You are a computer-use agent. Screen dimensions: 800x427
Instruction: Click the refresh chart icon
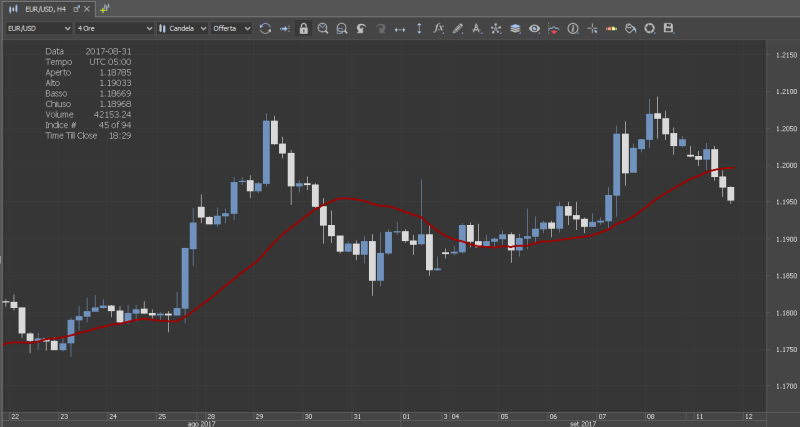265,28
